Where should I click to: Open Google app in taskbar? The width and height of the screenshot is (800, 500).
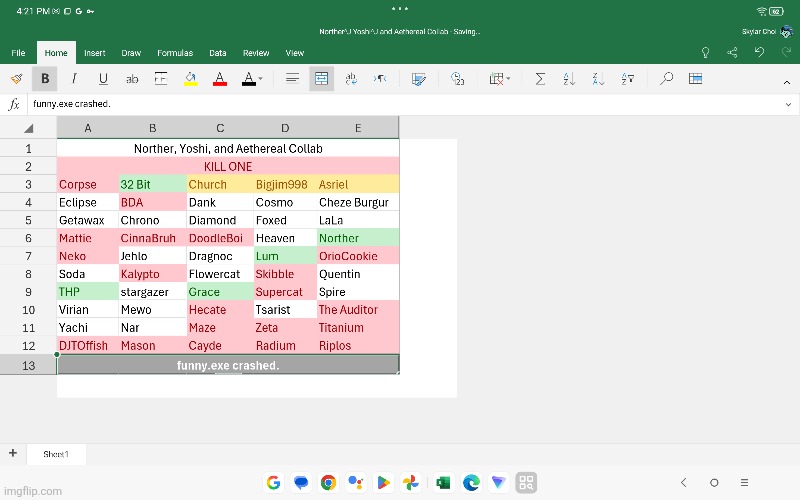(x=273, y=482)
